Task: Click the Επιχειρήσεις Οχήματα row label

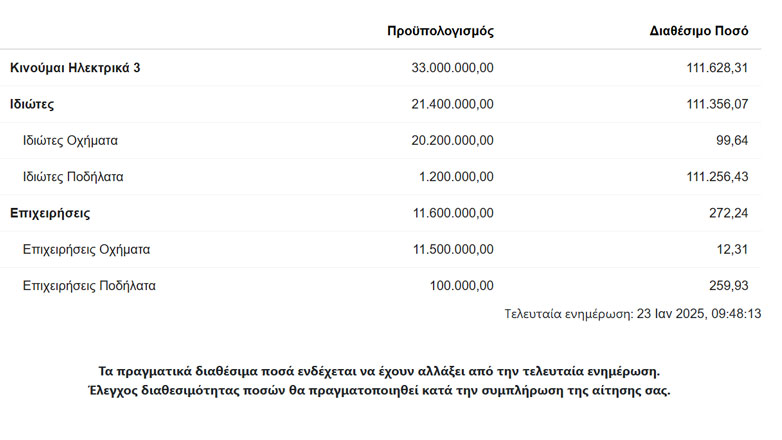Action: tap(86, 249)
